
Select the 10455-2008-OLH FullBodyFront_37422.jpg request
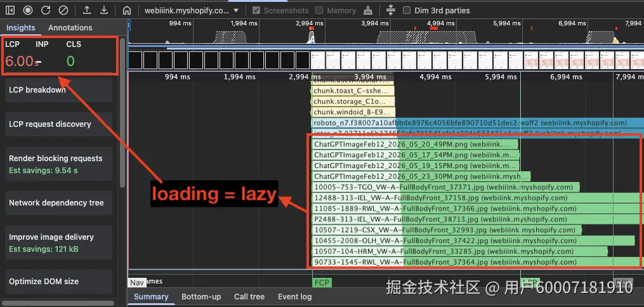point(473,240)
